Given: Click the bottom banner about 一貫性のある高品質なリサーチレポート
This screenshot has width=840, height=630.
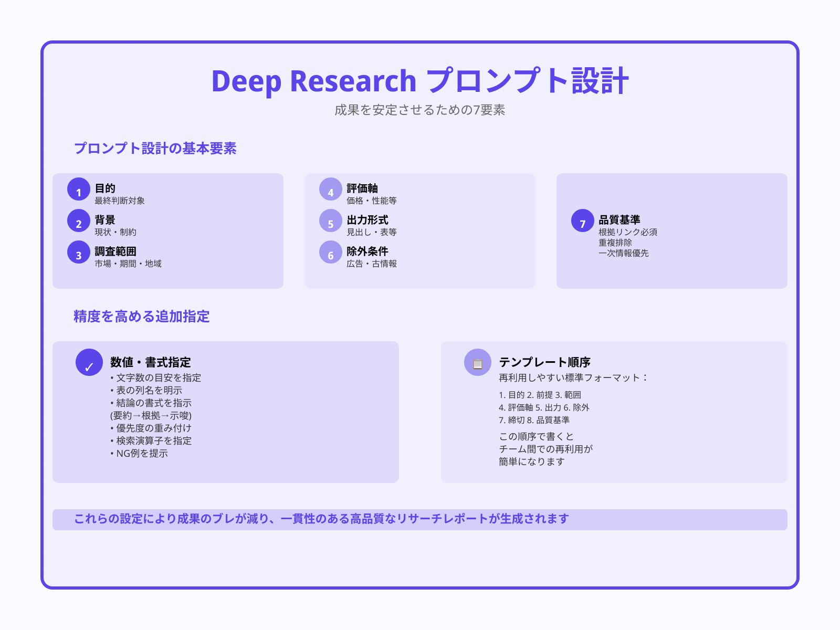Looking at the screenshot, I should (x=420, y=518).
